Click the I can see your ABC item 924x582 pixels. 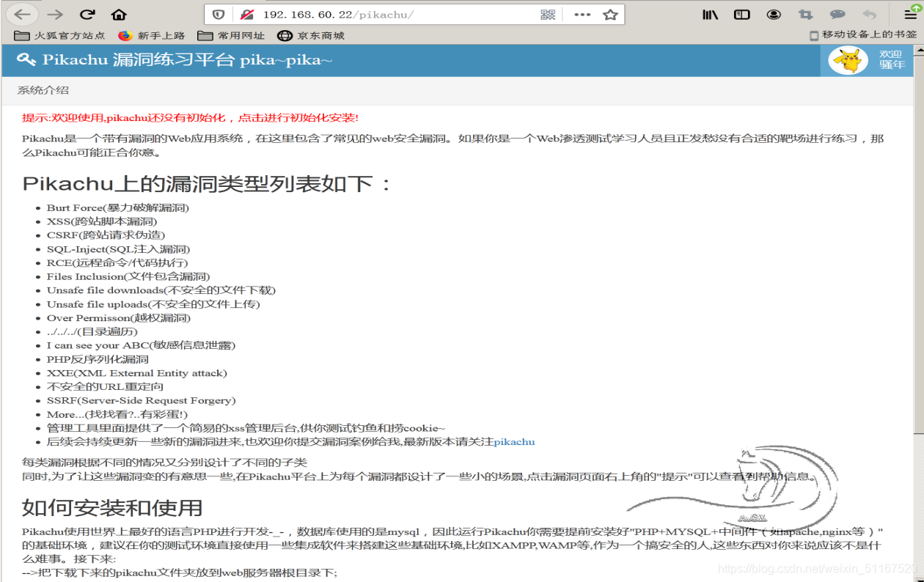(x=141, y=345)
